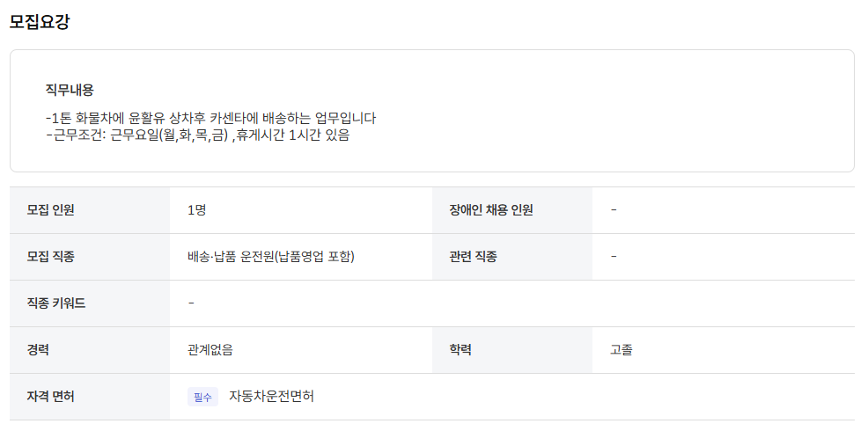This screenshot has height=431, width=868.
Task: Click the 모집 인원 label cell
Action: click(x=90, y=210)
